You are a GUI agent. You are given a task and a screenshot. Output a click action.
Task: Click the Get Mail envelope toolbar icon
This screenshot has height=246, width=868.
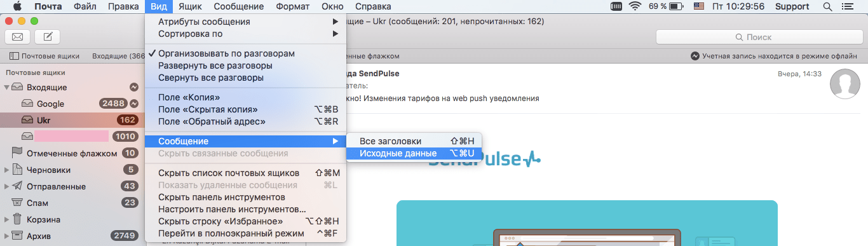click(x=18, y=37)
